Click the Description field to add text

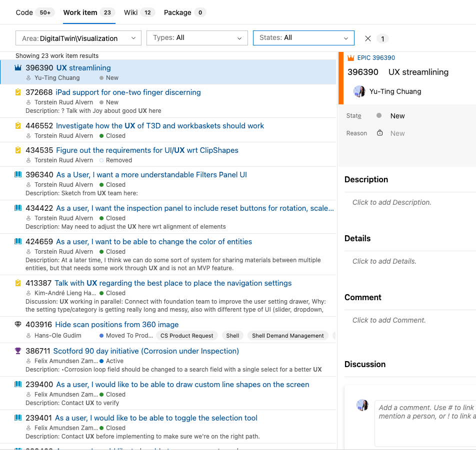point(391,202)
